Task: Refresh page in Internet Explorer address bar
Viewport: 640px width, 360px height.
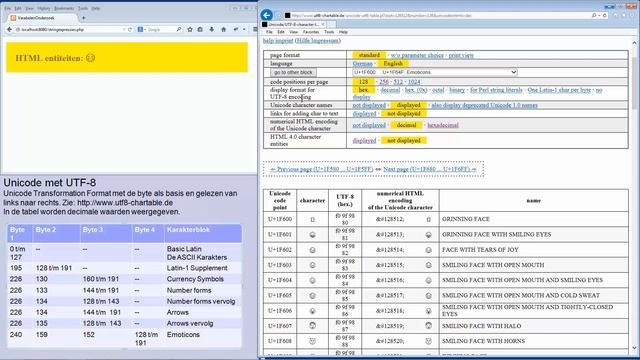Action: (x=604, y=16)
